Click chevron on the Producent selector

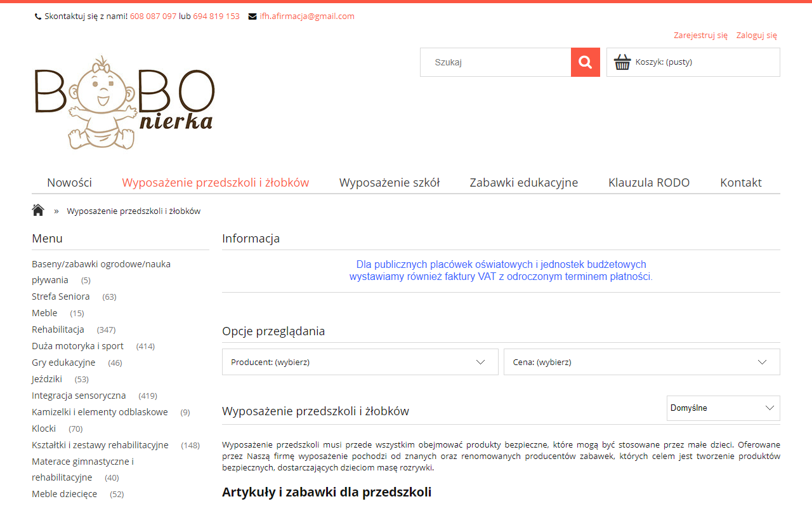480,361
